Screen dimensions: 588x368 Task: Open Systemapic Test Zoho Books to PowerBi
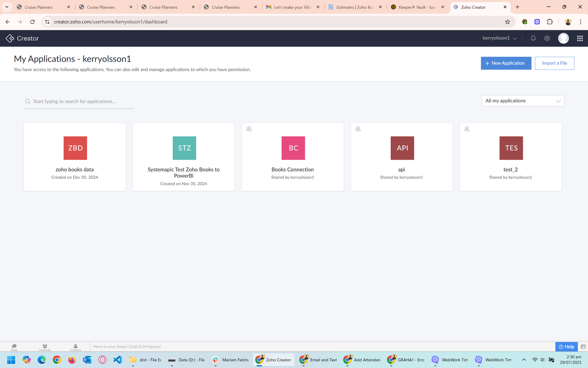pyautogui.click(x=184, y=173)
